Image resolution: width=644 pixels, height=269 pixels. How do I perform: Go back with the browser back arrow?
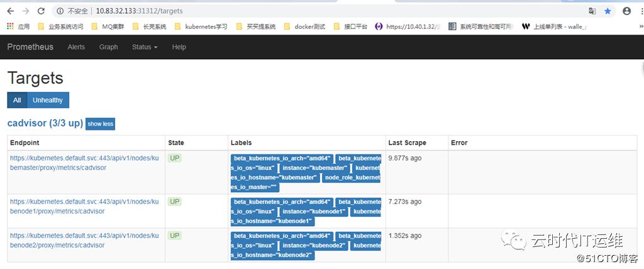[x=10, y=11]
